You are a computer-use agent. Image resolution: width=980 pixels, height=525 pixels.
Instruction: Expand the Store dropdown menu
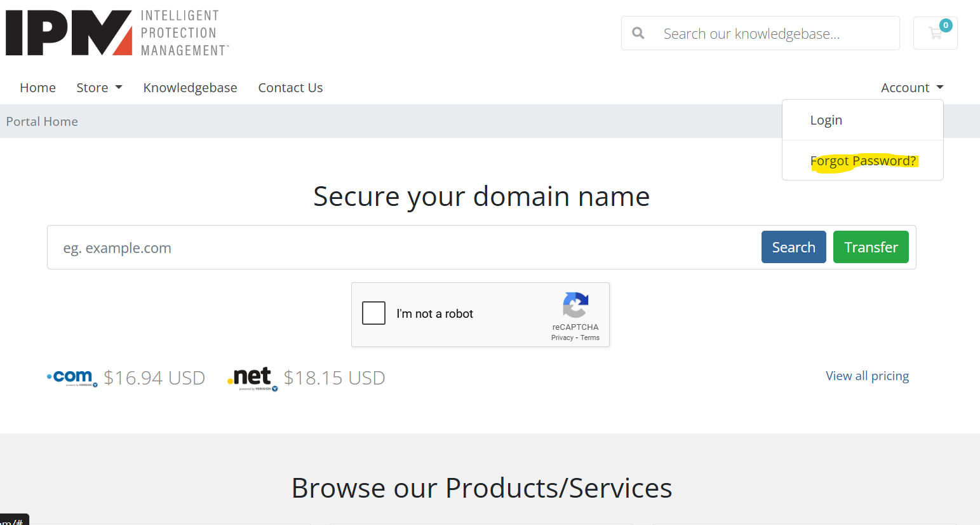(99, 88)
